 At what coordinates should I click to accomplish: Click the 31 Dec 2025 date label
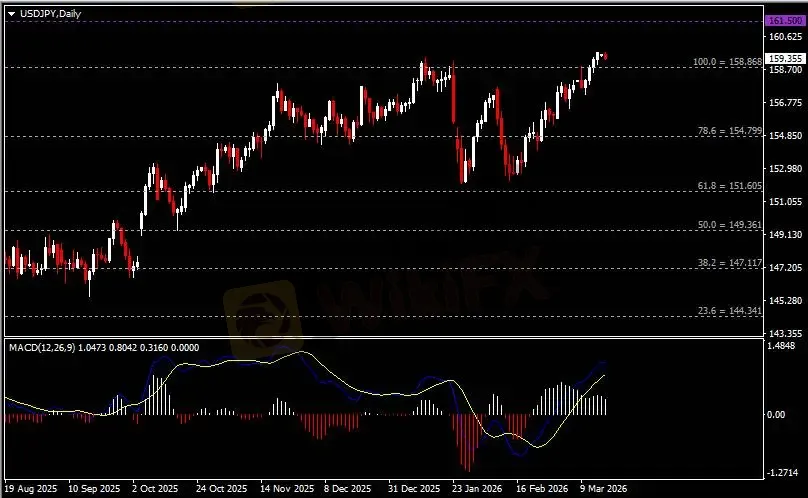(414, 488)
